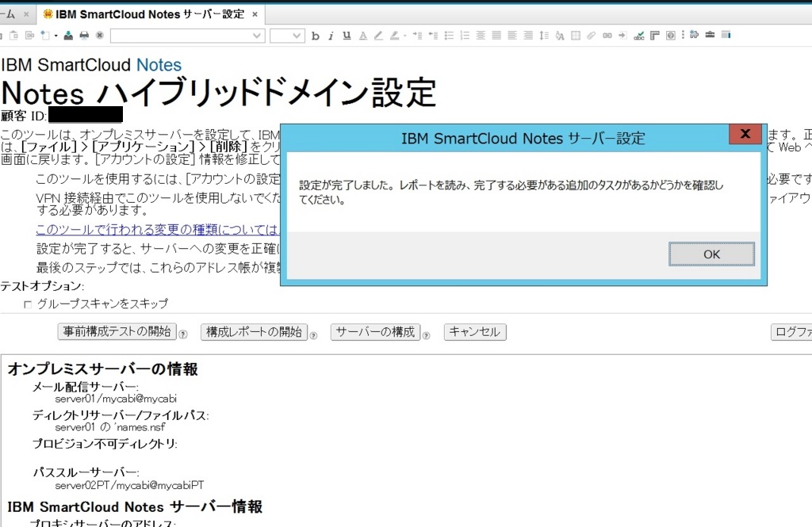
Task: Toggle bold formatting
Action: (x=316, y=36)
